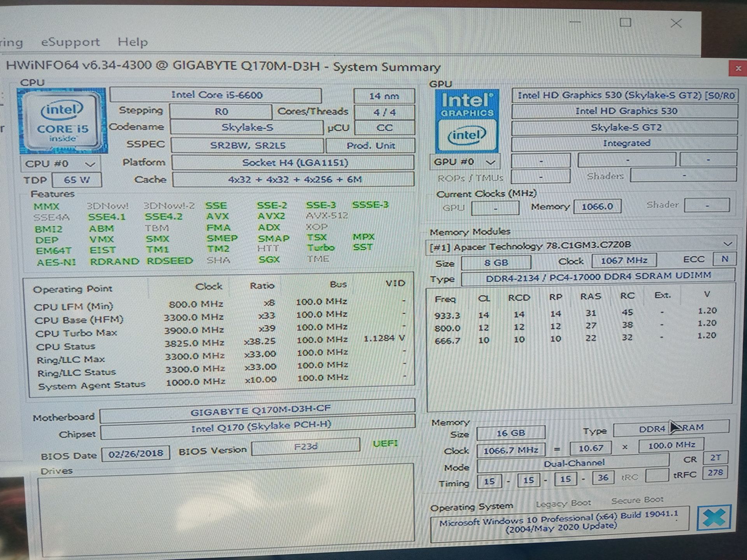
Task: Open the Help menu
Action: coord(133,42)
